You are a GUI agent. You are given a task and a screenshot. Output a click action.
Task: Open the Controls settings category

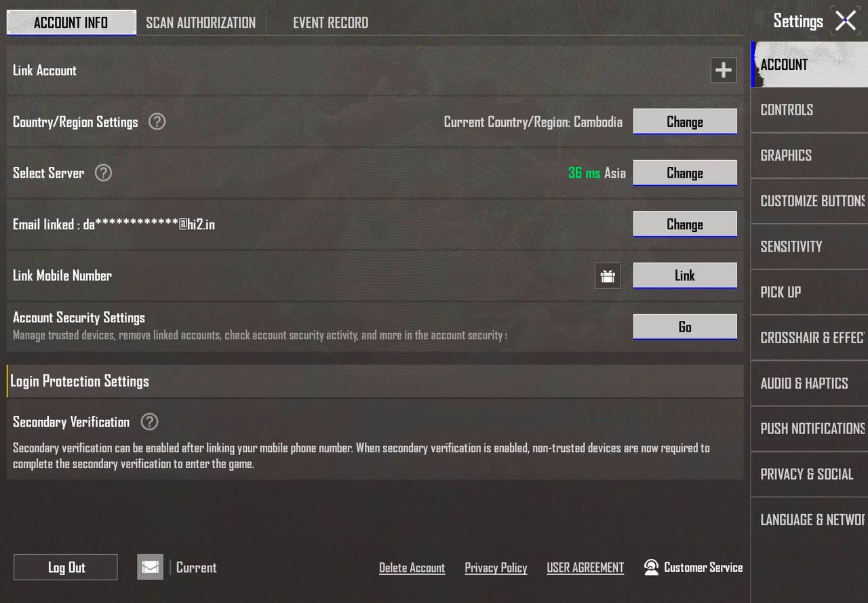810,110
